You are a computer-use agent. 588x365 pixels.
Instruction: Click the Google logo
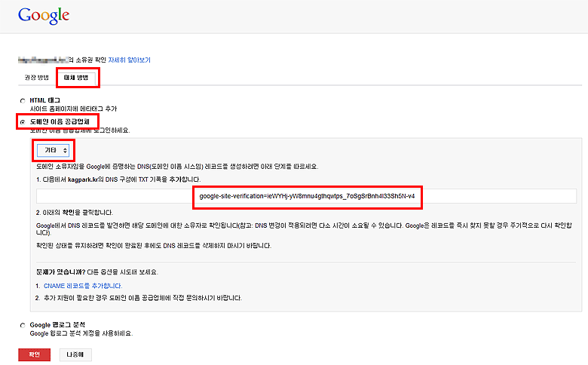pyautogui.click(x=44, y=16)
